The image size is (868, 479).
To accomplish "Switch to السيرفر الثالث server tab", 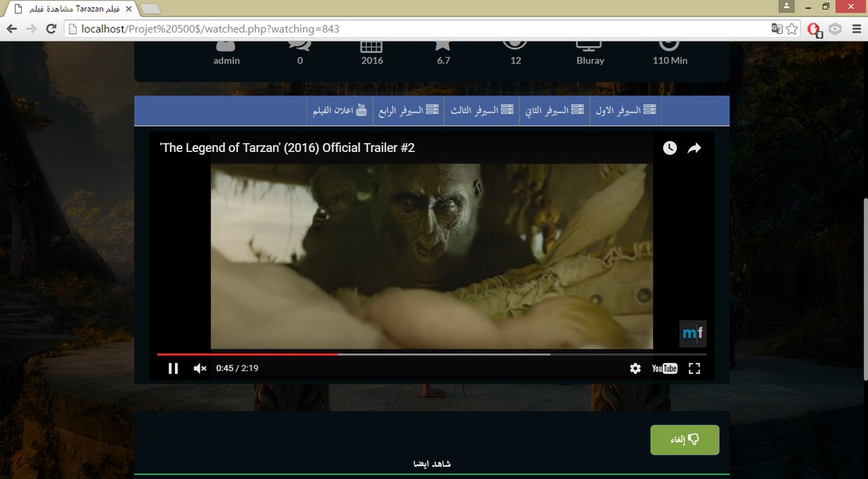I will tap(482, 110).
